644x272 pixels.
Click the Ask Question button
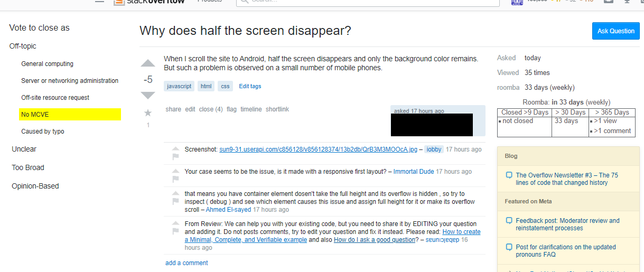pos(616,31)
